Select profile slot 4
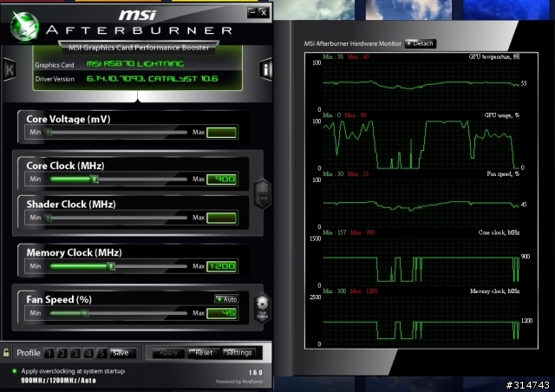Viewport: 555px width, 392px height. point(88,353)
